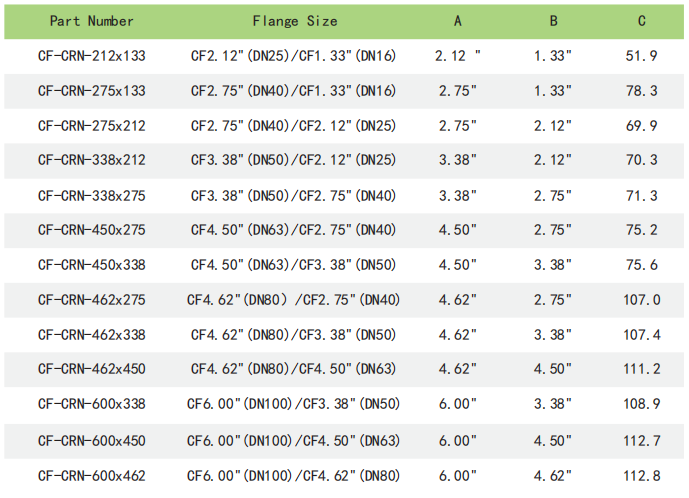Click flange size CF4.50"(DN63)/CF2.75"(DN40)
Image resolution: width=689 pixels, height=498 pixels.
(293, 230)
